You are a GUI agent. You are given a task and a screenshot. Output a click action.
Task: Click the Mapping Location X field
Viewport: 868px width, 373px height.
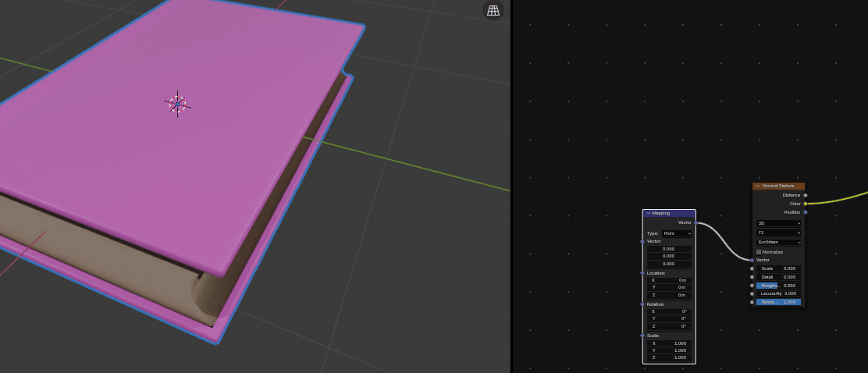pos(669,280)
